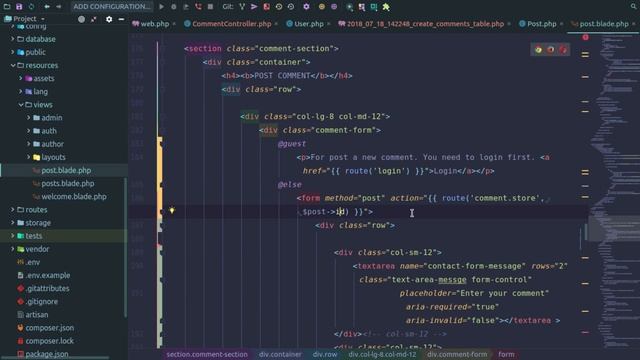Screen dimensions: 640x360
Task: Navigate back with the left arrow
Action: pos(47,7)
